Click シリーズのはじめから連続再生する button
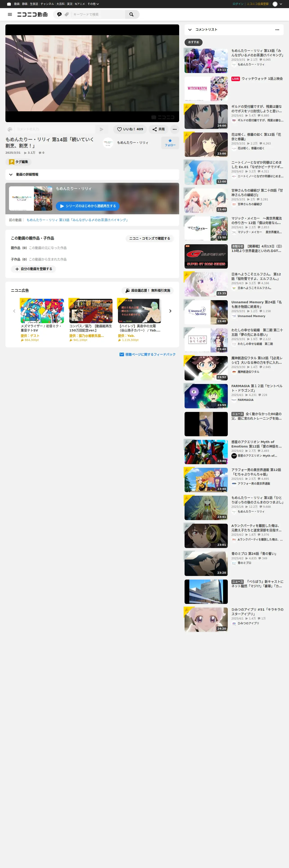Image resolution: width=289 pixels, height=868 pixels. tap(88, 206)
